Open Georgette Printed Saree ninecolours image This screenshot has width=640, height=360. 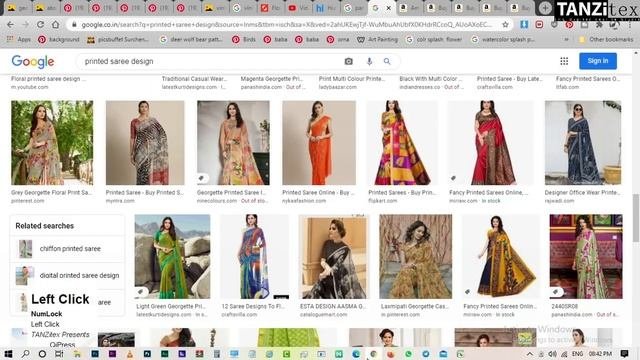click(x=233, y=143)
